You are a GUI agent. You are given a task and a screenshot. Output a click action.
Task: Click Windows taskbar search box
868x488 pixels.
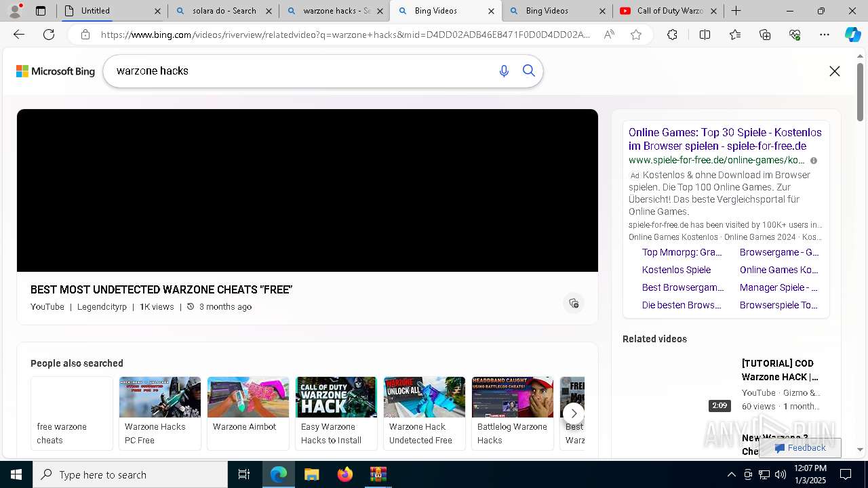(x=130, y=474)
